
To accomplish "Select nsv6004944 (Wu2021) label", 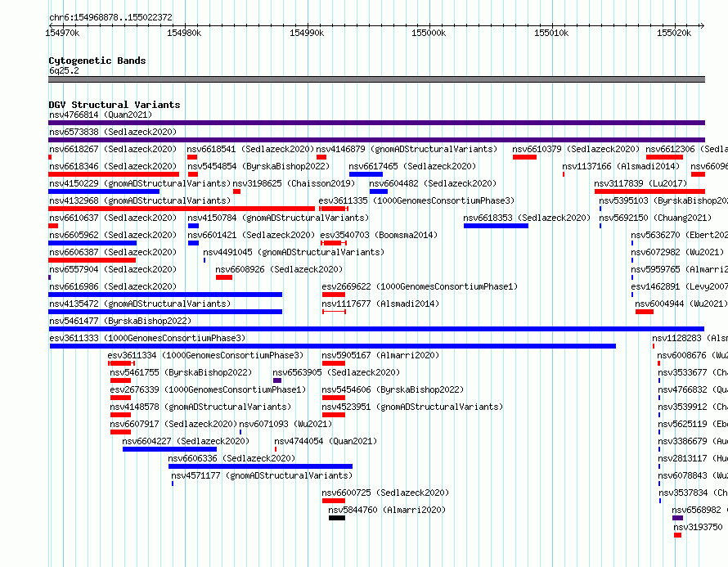I will click(x=681, y=304).
